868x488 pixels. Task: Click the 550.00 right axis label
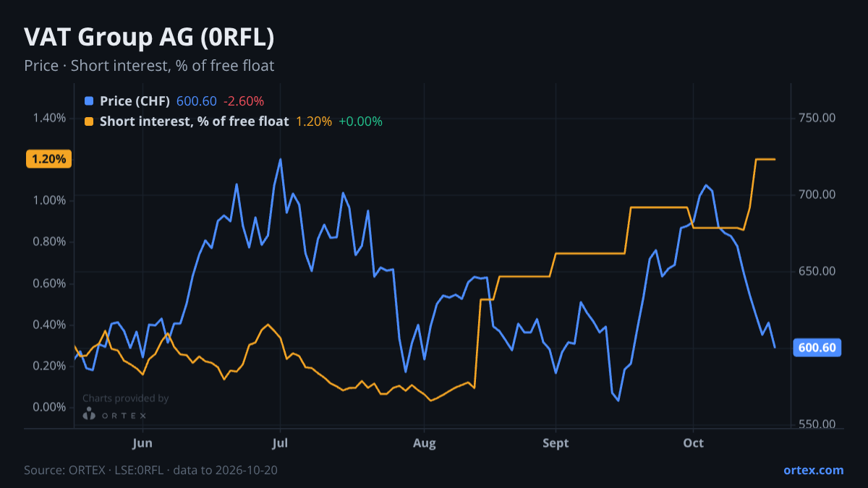817,424
